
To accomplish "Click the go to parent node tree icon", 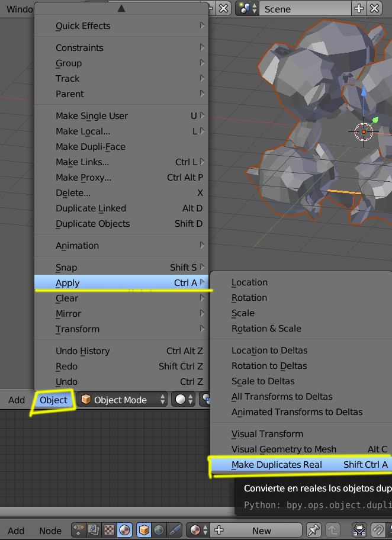I will [333, 530].
